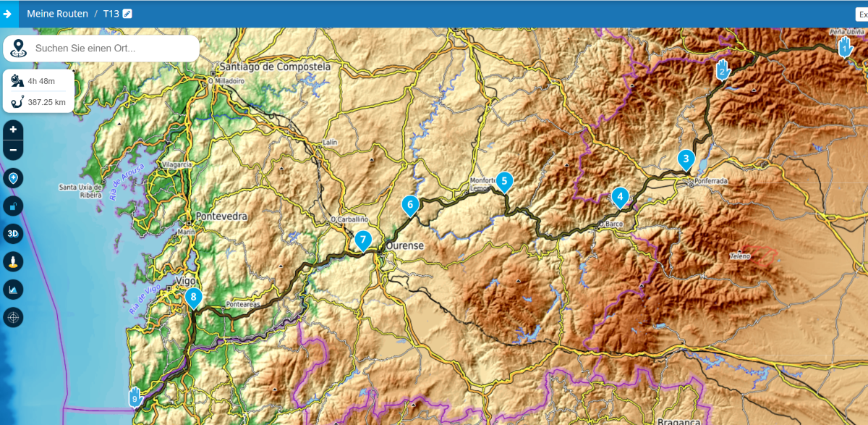This screenshot has height=425, width=868.
Task: Zoom out with the minus button
Action: pos(13,150)
